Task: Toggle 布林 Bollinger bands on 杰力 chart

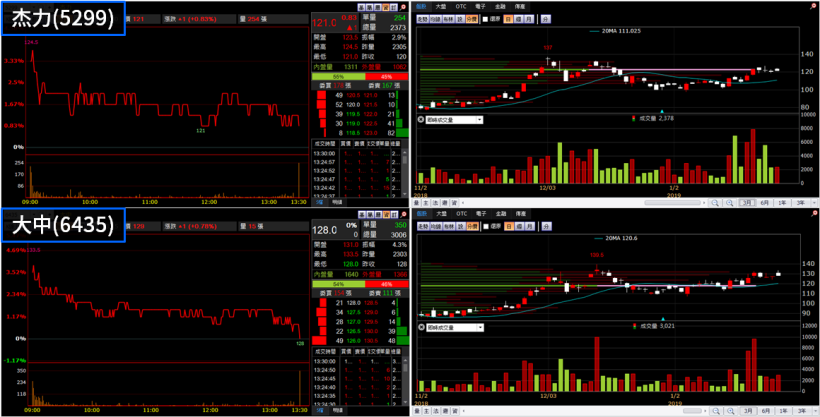Action: pyautogui.click(x=449, y=19)
